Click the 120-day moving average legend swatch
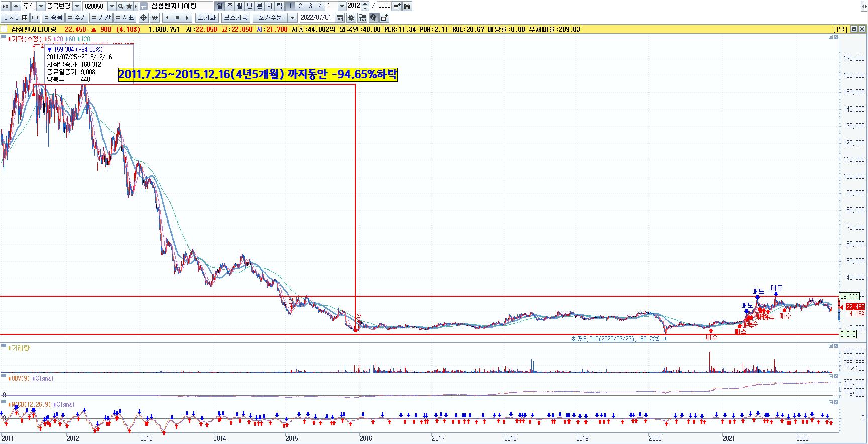Viewport: 868px width, 444px height. [79, 39]
